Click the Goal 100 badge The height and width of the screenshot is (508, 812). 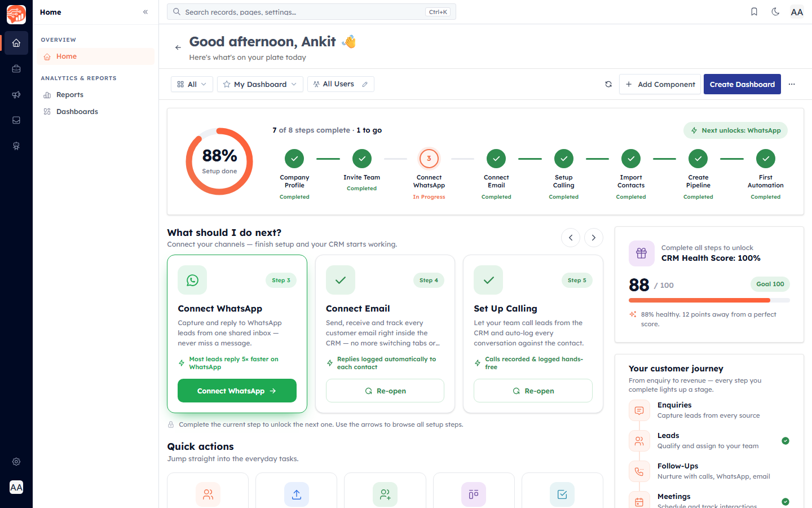click(770, 284)
